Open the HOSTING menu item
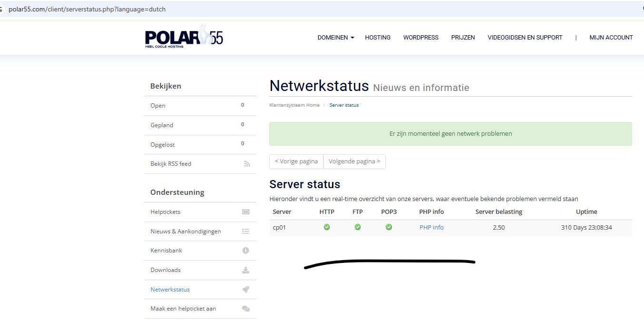Screen dimensions: 644x322 coord(377,37)
